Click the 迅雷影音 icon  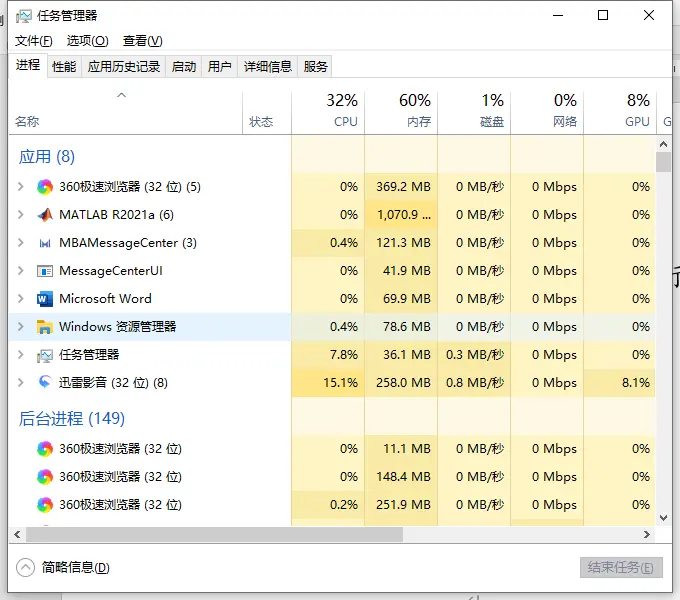point(45,382)
